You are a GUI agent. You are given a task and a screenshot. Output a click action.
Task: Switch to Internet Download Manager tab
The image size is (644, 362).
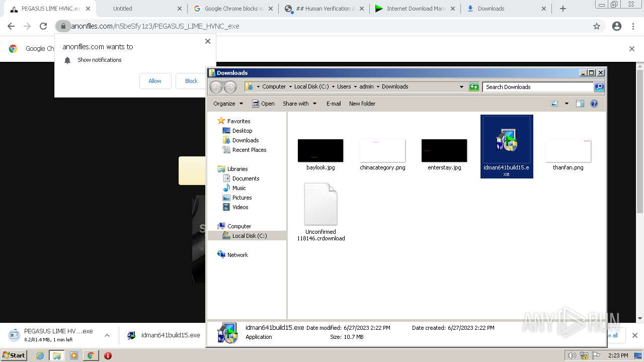(415, 9)
